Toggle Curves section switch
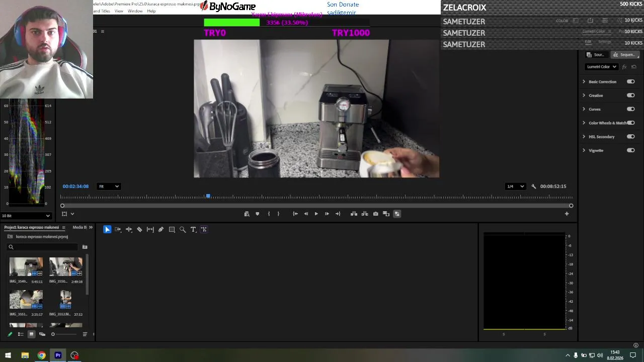This screenshot has height=362, width=644. click(x=630, y=109)
